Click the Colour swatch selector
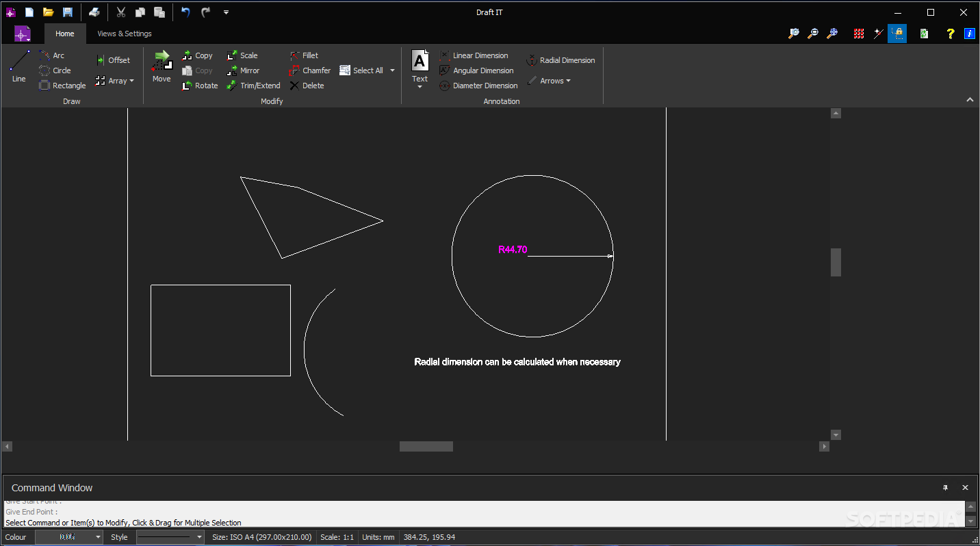The width and height of the screenshot is (980, 546). pos(68,537)
